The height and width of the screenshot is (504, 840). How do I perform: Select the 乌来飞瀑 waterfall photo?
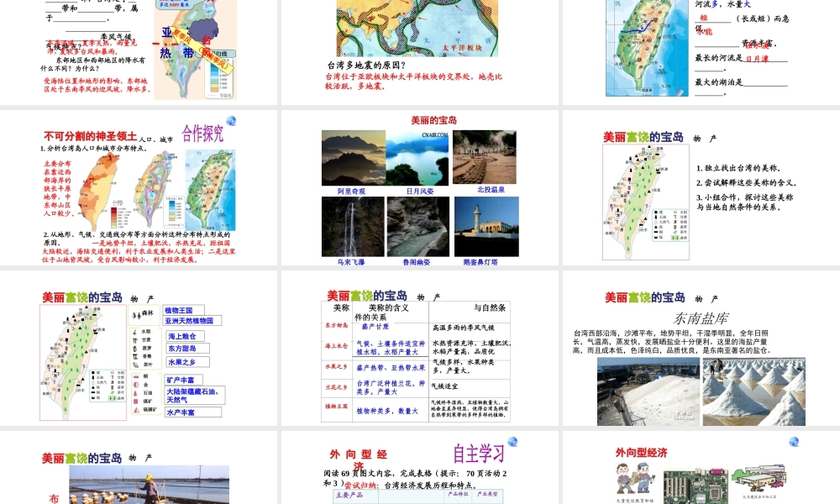pyautogui.click(x=353, y=227)
